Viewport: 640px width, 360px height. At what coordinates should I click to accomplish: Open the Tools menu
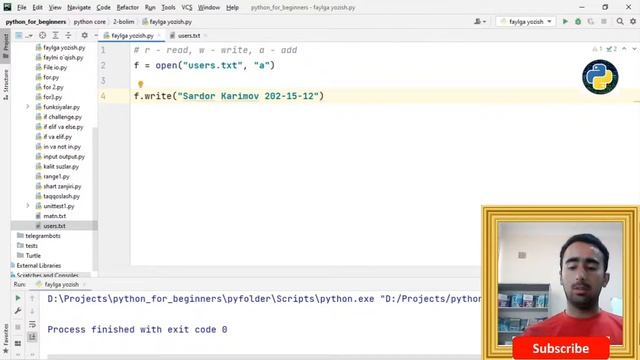[168, 7]
